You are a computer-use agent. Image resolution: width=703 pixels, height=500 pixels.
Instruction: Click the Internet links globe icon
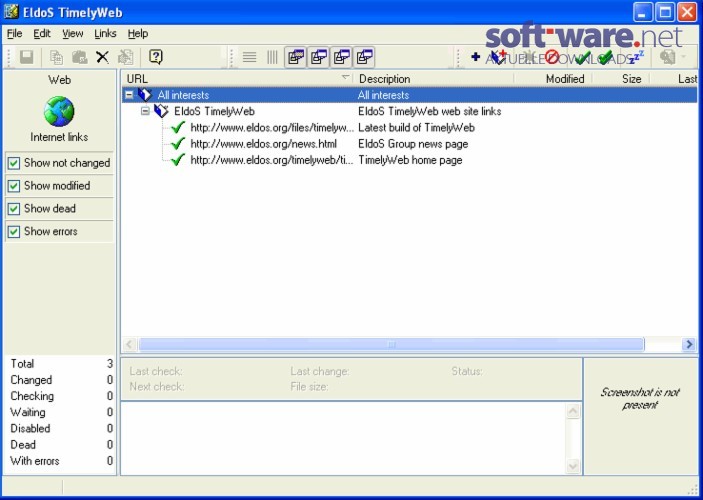click(59, 111)
